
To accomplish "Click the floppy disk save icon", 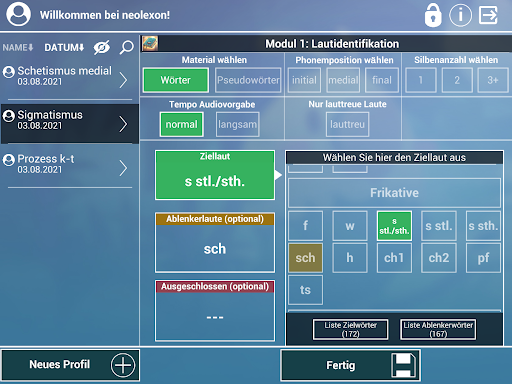I will tap(404, 365).
